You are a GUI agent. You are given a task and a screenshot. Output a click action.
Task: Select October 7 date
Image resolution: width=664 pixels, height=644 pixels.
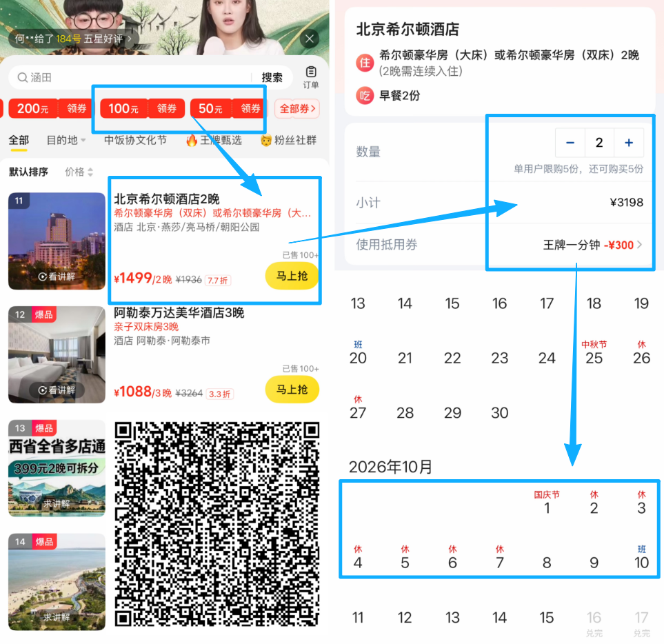click(500, 557)
